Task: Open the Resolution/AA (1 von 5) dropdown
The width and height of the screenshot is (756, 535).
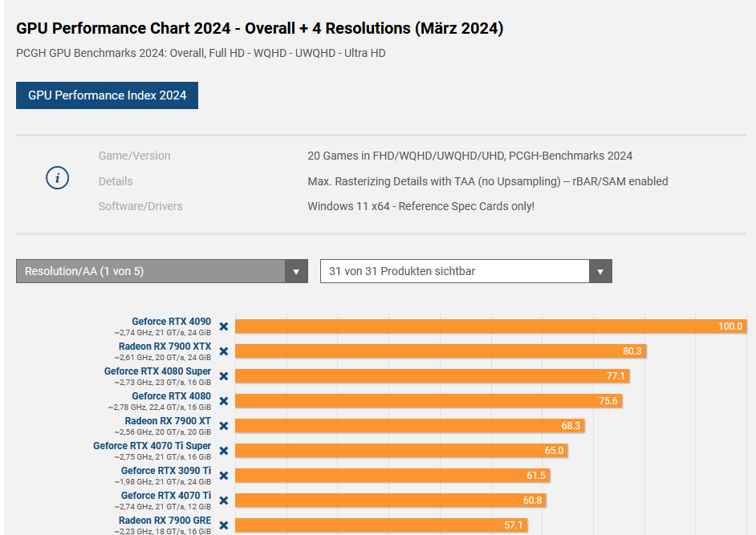Action: pos(162,271)
